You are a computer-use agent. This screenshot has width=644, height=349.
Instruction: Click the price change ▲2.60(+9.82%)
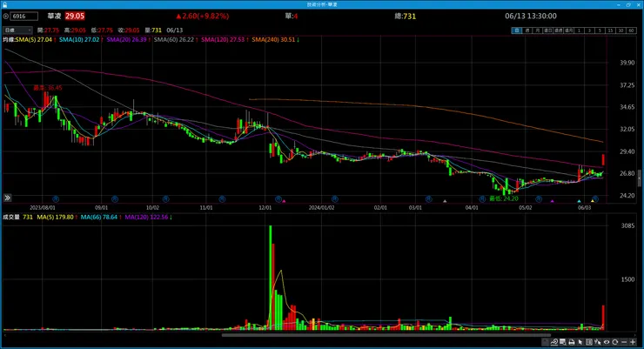click(202, 16)
